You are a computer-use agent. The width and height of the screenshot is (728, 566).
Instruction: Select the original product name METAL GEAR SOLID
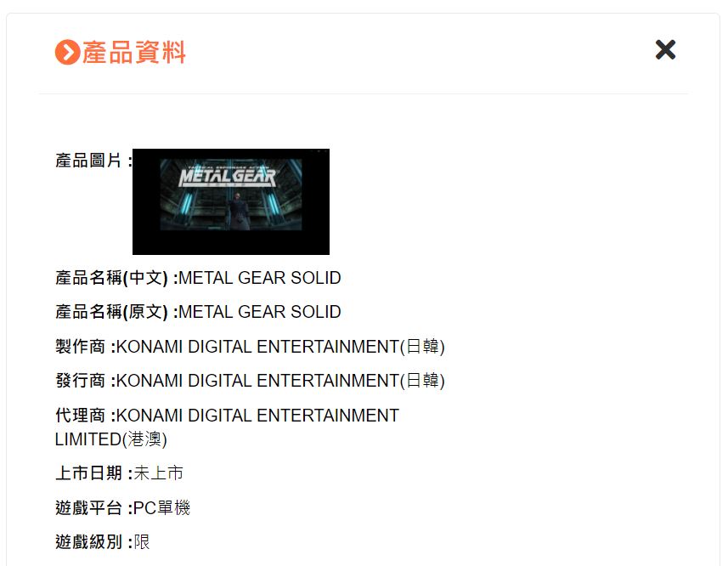[x=260, y=312]
